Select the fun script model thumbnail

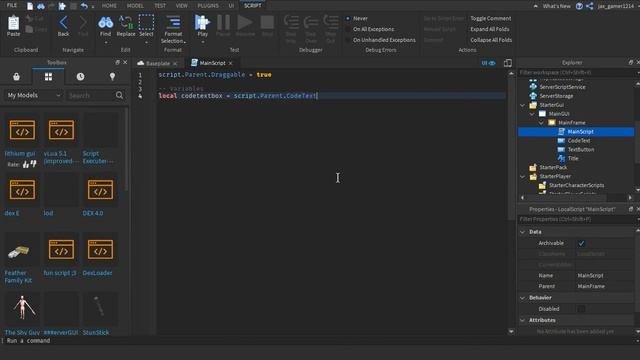[x=61, y=250]
